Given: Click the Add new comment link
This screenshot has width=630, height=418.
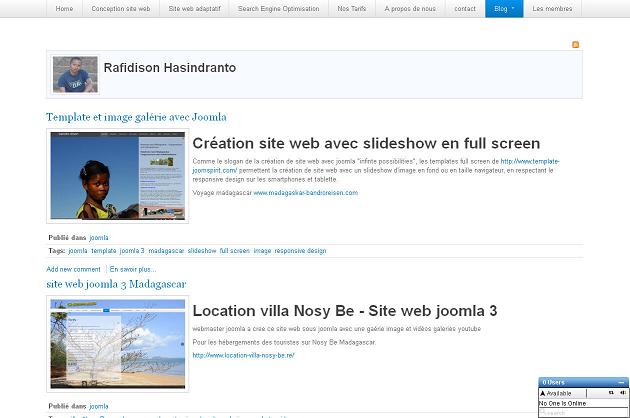Looking at the screenshot, I should 73,269.
